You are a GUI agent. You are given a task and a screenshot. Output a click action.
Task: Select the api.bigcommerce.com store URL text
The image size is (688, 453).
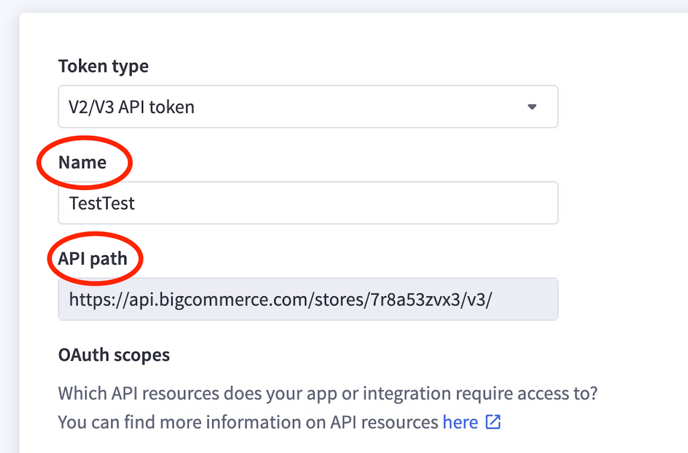280,300
